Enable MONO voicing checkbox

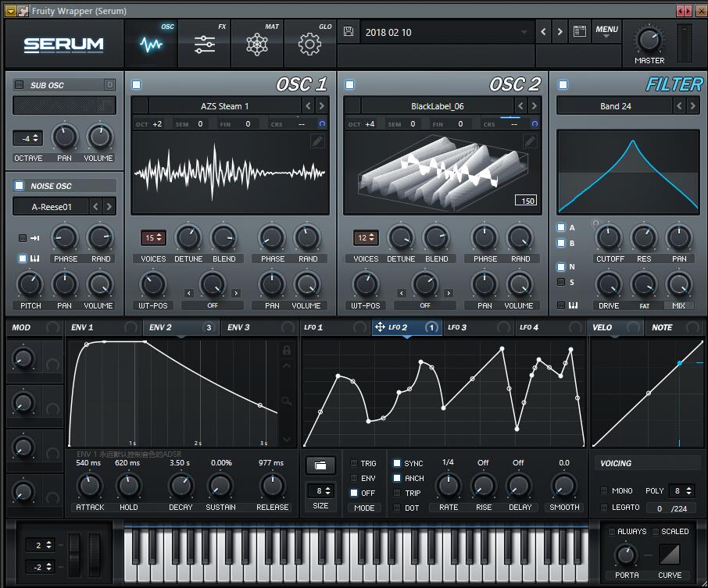pyautogui.click(x=604, y=490)
